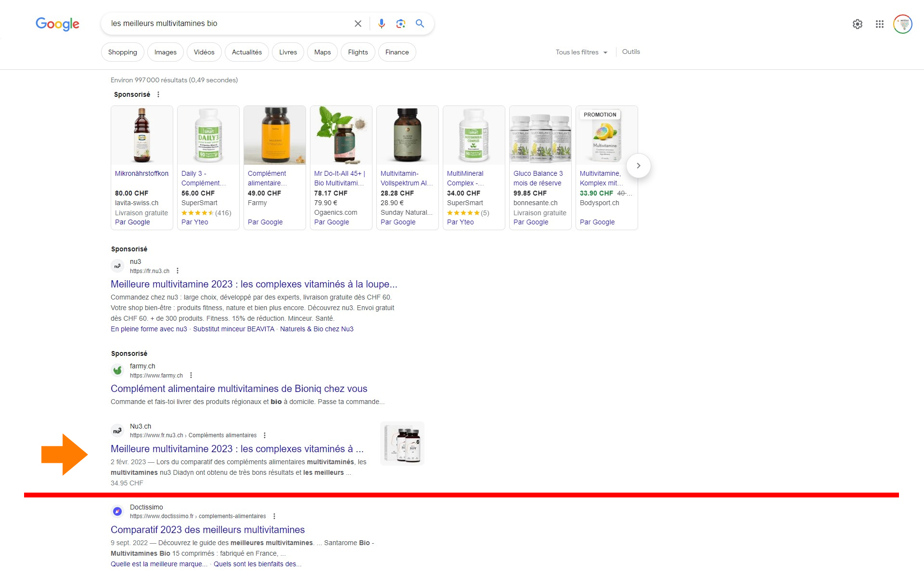This screenshot has width=924, height=574.
Task: Open the Google account avatar
Action: tap(903, 24)
